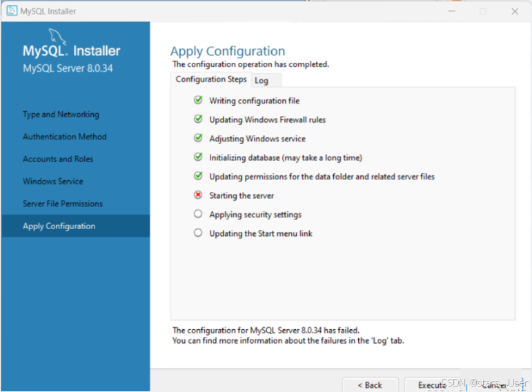The width and height of the screenshot is (532, 392).
Task: Click 'Writing configuration file' step text
Action: (x=255, y=101)
